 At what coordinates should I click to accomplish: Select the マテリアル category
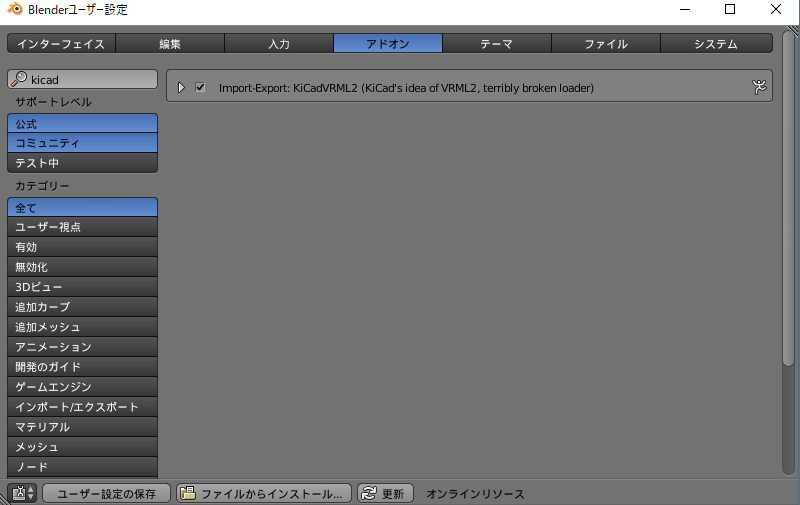tap(82, 427)
